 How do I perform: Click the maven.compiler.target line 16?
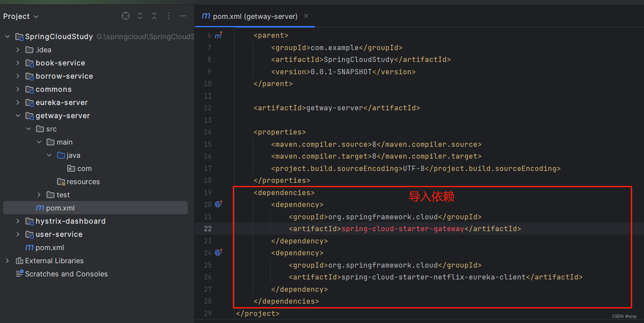[x=376, y=156]
